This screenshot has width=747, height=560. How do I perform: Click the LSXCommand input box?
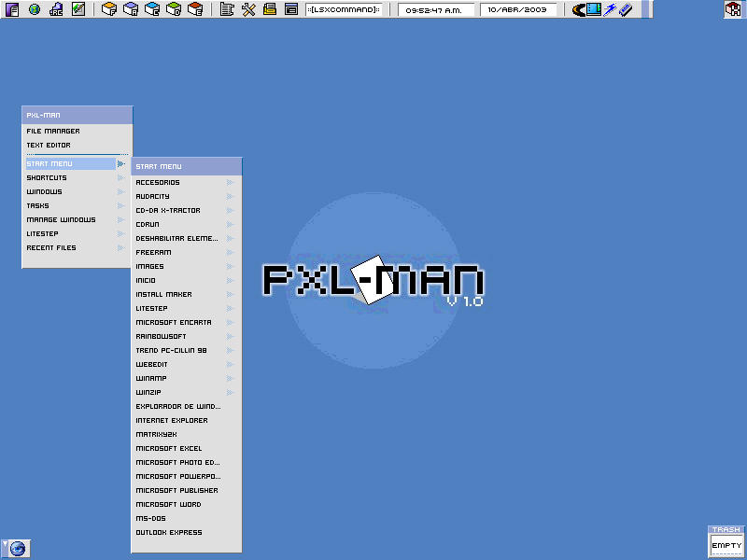344,9
